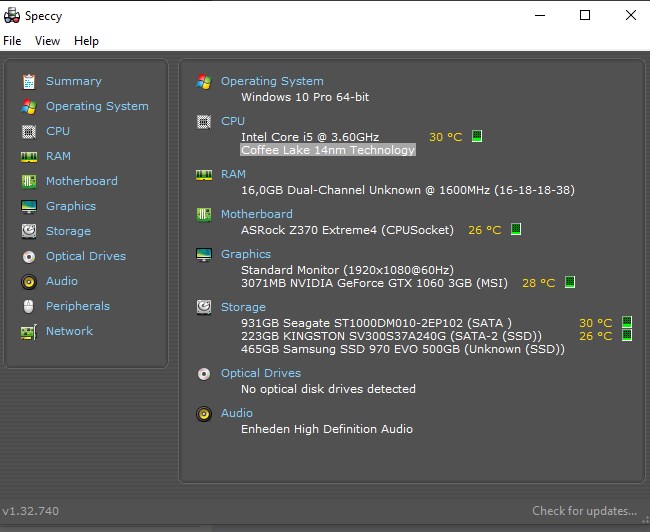Click the Audio heading link in summary
The image size is (650, 532).
pos(237,413)
